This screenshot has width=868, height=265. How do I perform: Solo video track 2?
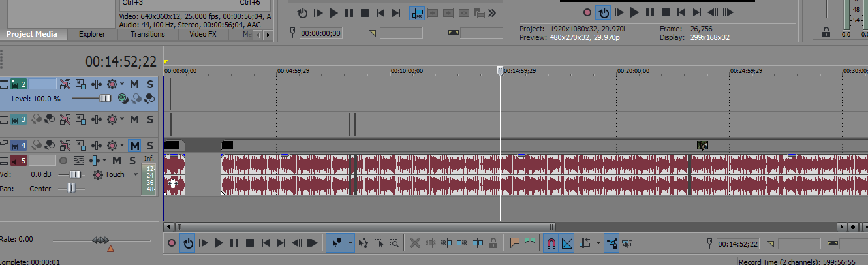pos(149,84)
